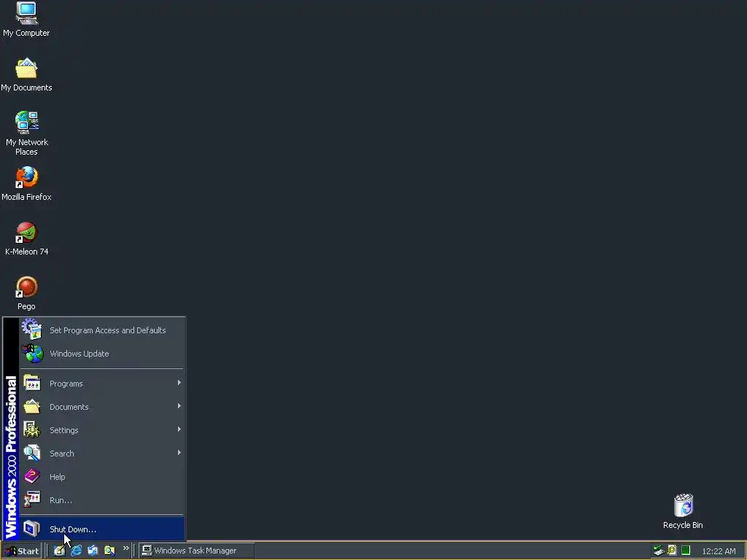Expand the Quick Launch overflow chevron
Viewport: 747px width, 560px height.
(x=125, y=548)
